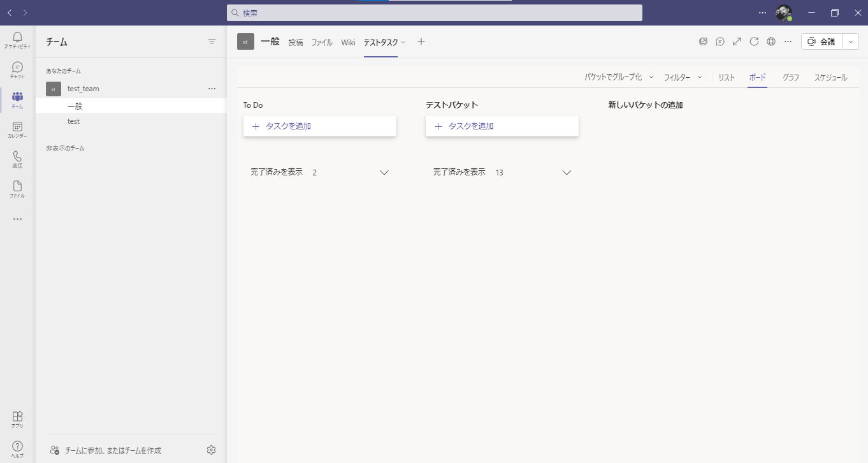Image resolution: width=868 pixels, height=463 pixels.
Task: Open the フィルター dropdown
Action: pos(683,77)
